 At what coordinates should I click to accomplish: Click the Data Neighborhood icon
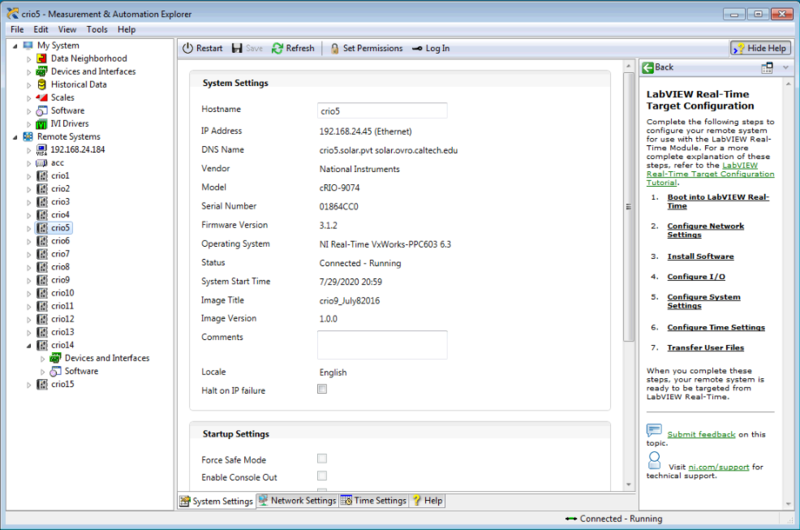42,59
